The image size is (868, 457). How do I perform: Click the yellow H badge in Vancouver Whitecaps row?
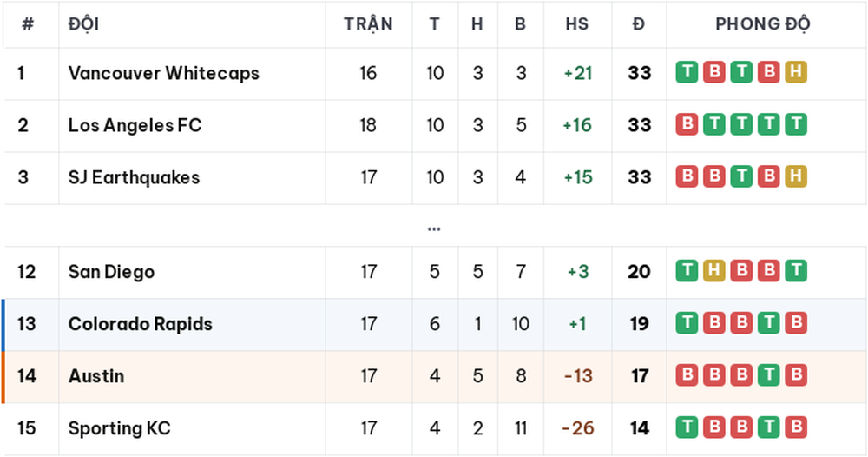[795, 72]
